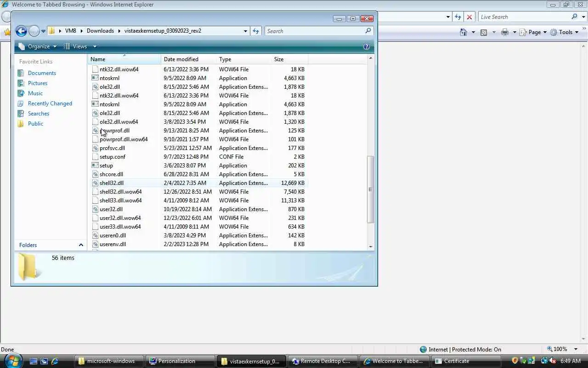Click the Print icon in Internet Explorer
Image resolution: width=588 pixels, height=368 pixels.
point(505,32)
